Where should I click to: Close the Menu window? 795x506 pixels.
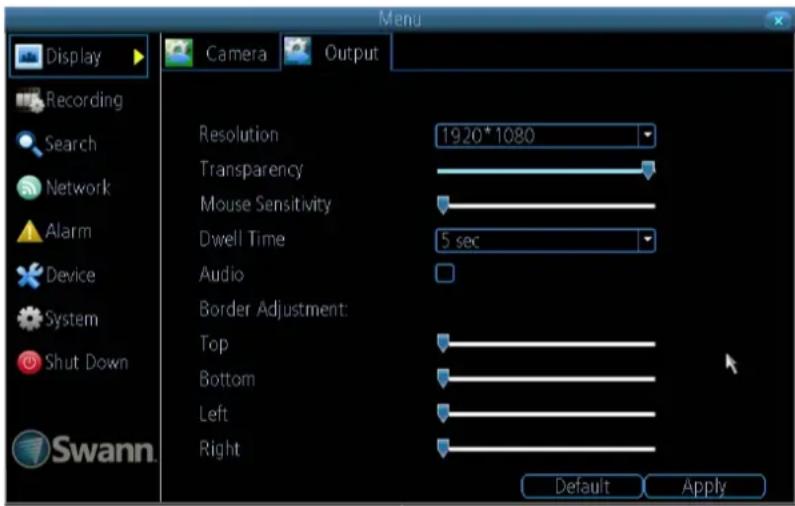tap(778, 20)
